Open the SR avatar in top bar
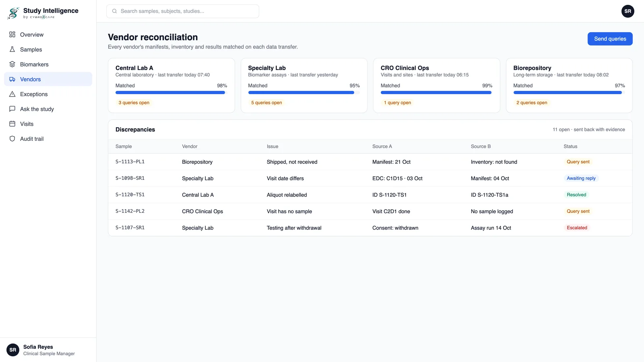This screenshot has width=644, height=362. click(x=627, y=11)
